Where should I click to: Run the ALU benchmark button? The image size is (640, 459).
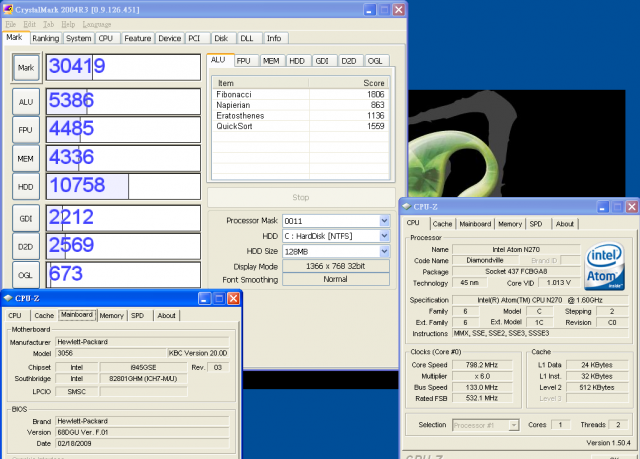click(x=26, y=102)
